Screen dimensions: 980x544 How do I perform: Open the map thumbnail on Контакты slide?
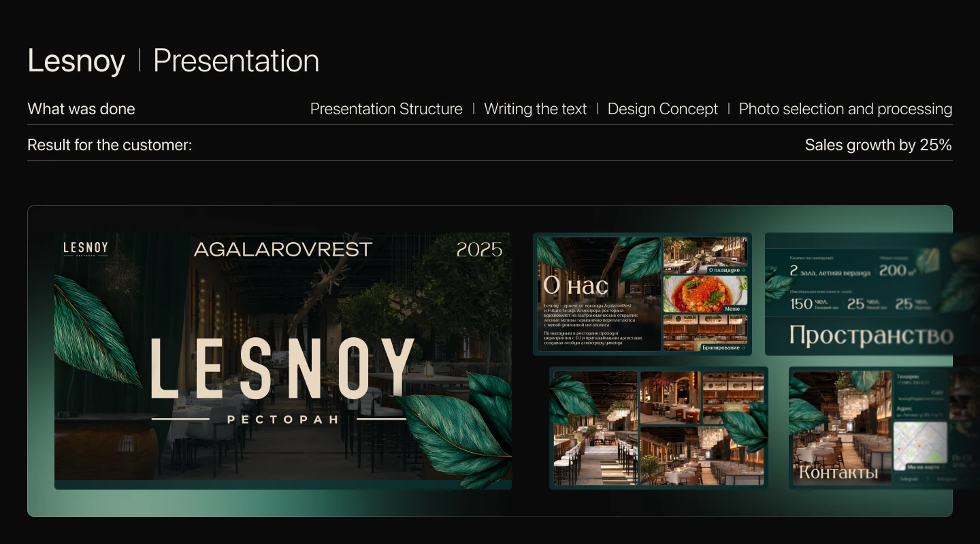click(920, 447)
